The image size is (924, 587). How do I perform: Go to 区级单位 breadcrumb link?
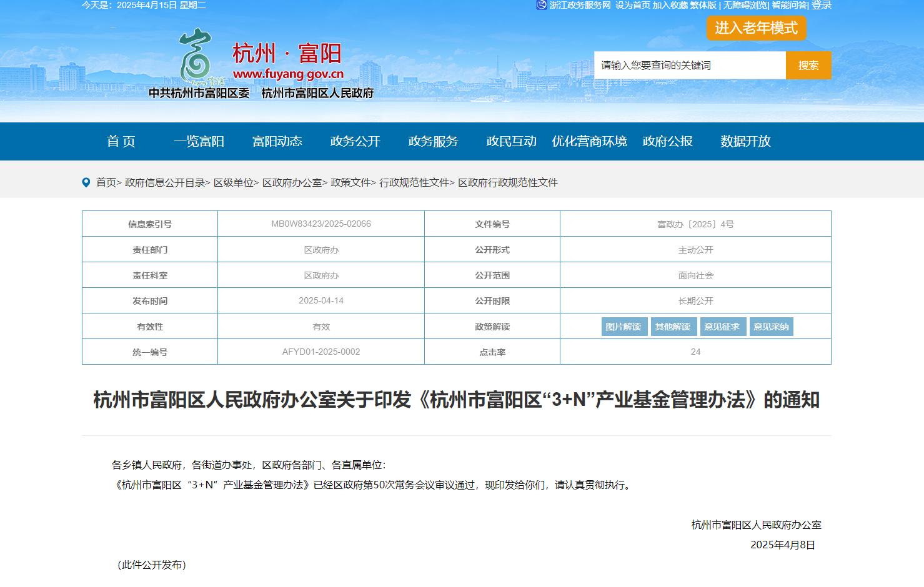(234, 182)
